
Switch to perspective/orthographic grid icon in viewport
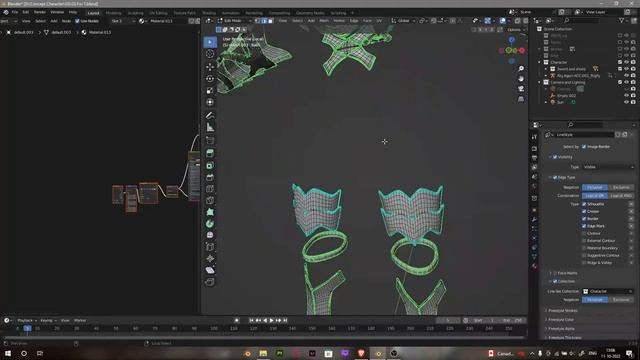tap(521, 99)
